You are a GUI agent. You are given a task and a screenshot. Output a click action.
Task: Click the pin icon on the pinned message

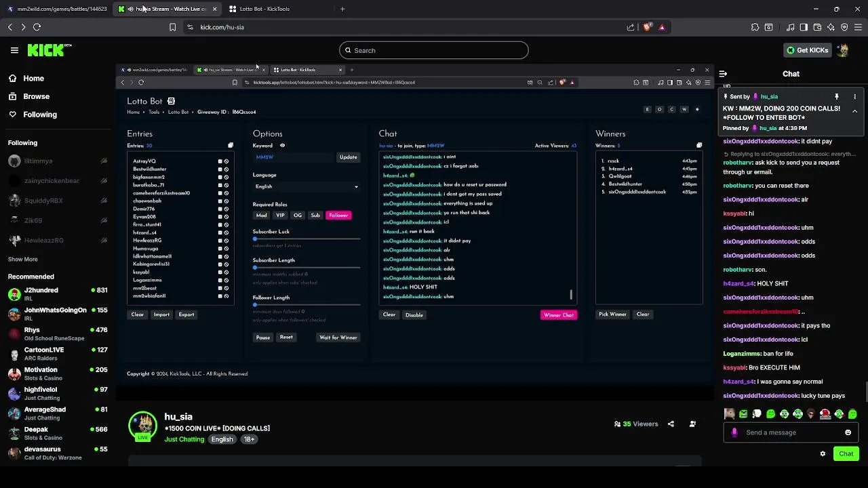837,97
